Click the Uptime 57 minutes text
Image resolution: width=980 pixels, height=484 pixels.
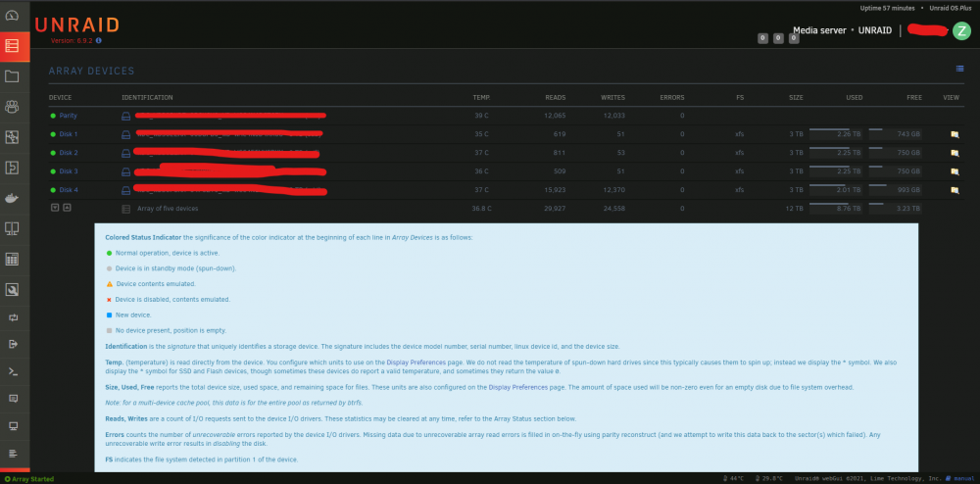click(x=886, y=8)
